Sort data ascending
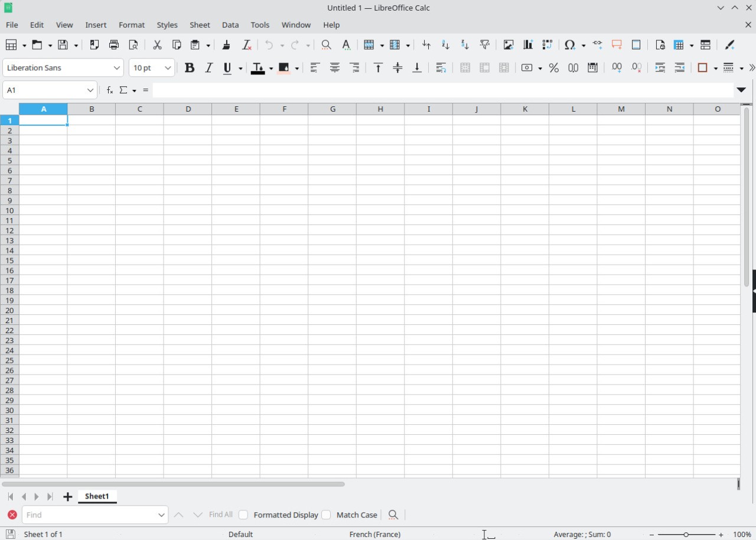This screenshot has height=540, width=756. coord(445,45)
